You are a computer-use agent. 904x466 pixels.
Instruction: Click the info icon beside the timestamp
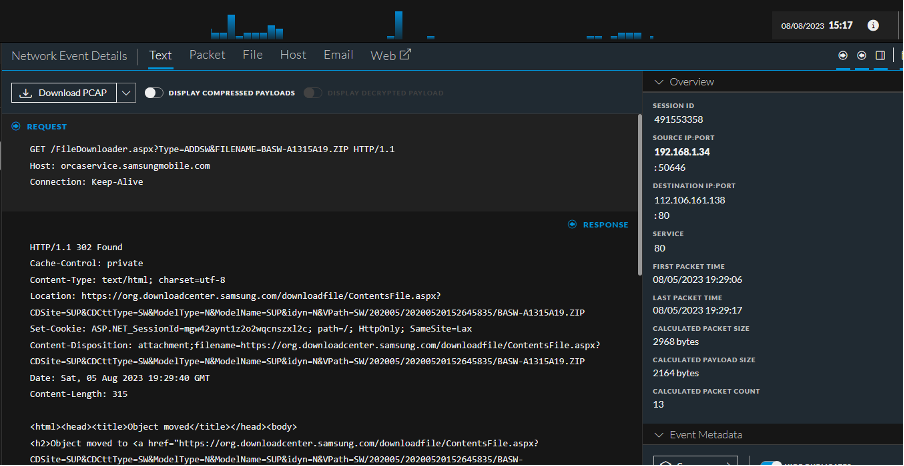(873, 25)
